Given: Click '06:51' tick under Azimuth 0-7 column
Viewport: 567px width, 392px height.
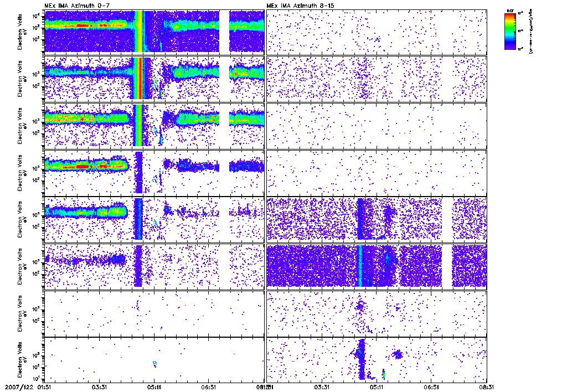Looking at the screenshot, I should pos(209,388).
